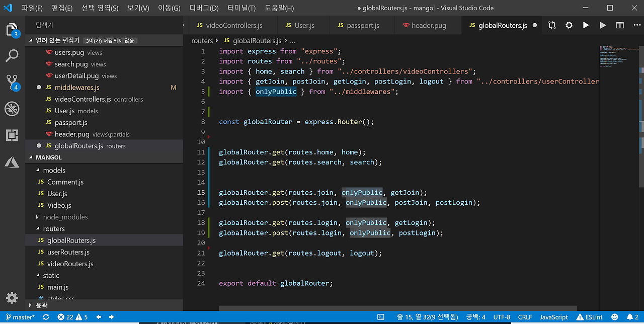The width and height of the screenshot is (644, 324).
Task: Click the JavaScript language mode selector
Action: click(x=553, y=317)
